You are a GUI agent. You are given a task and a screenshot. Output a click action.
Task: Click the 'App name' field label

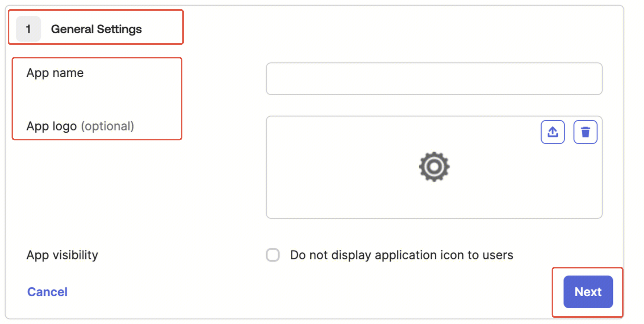pyautogui.click(x=55, y=73)
